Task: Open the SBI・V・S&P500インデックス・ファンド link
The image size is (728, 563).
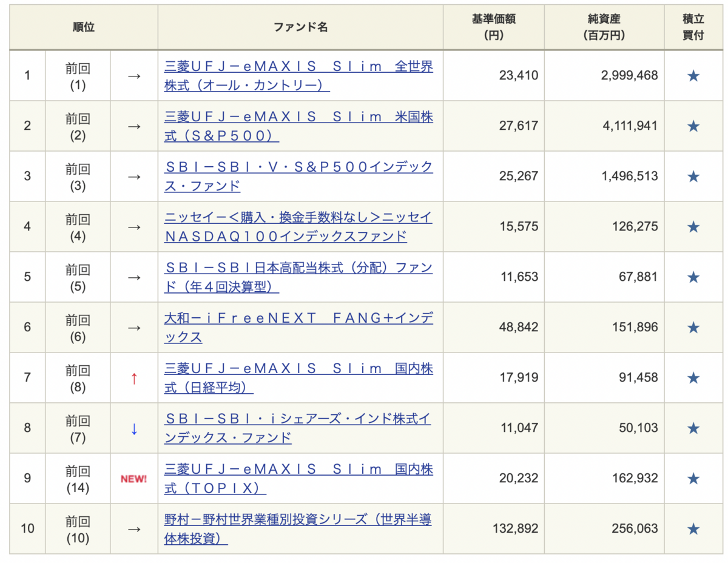Action: (298, 177)
